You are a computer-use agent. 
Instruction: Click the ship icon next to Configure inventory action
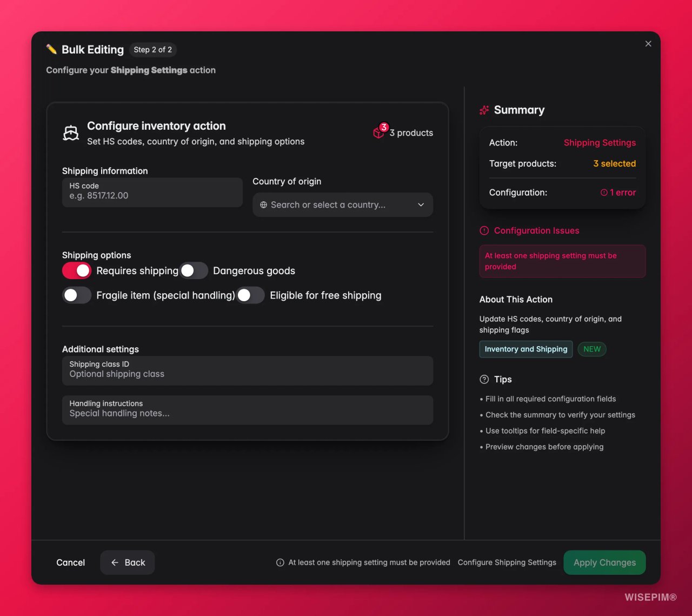coord(71,133)
